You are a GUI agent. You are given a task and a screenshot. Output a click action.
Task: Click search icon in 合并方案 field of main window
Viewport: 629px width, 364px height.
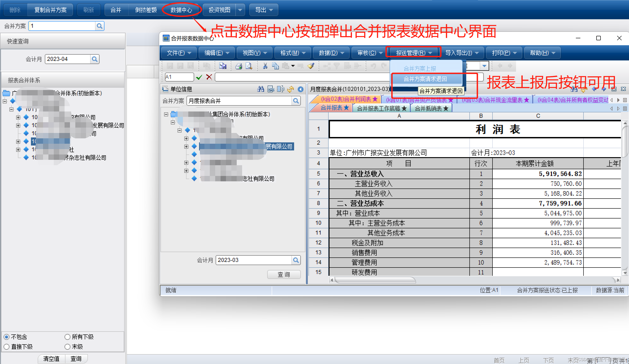tap(100, 26)
